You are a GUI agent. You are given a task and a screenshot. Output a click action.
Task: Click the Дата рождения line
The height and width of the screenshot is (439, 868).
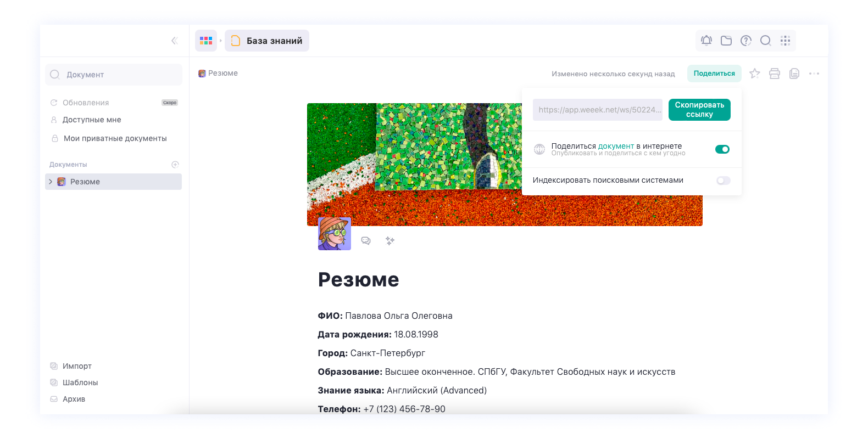[378, 335]
